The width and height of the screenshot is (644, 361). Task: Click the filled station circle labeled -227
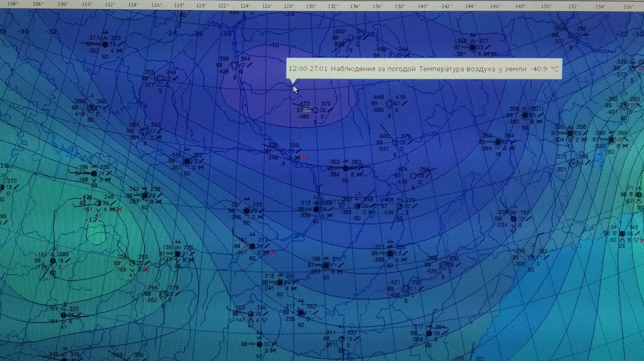247,211
